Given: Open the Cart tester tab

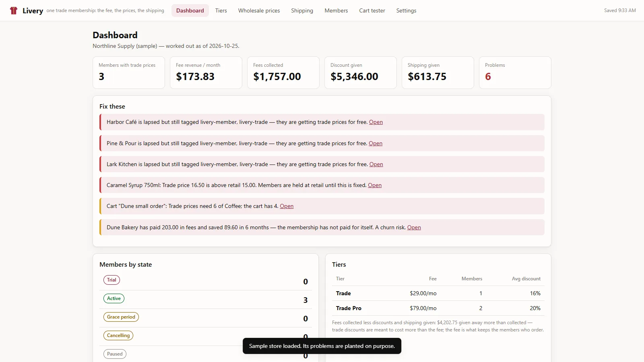Looking at the screenshot, I should coord(372,10).
